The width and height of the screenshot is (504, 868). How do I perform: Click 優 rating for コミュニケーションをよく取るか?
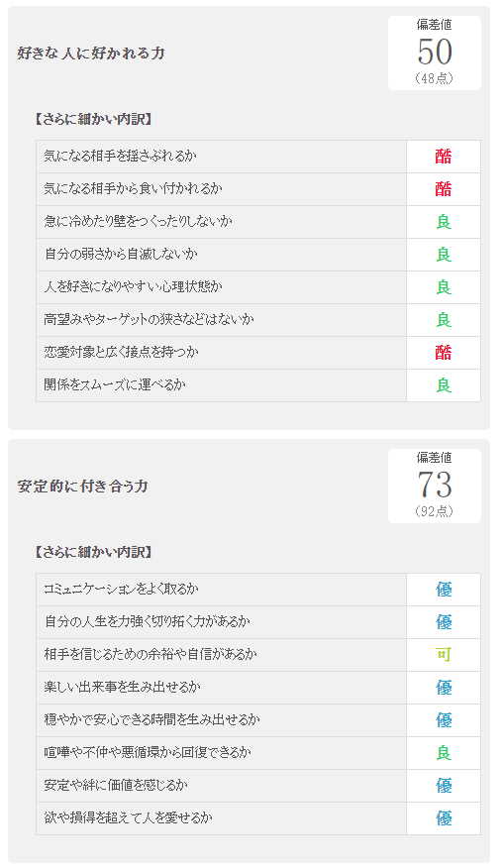pyautogui.click(x=444, y=590)
